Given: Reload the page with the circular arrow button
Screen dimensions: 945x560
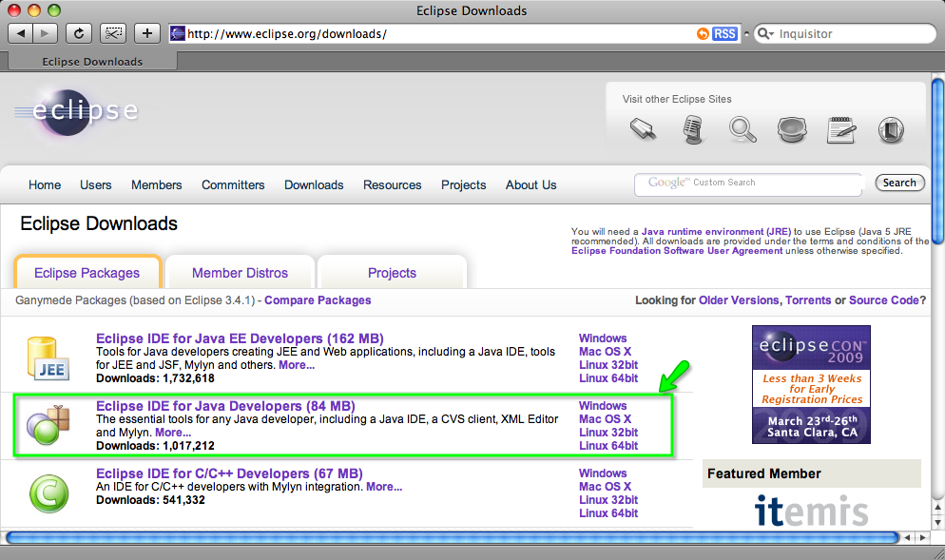Looking at the screenshot, I should (78, 33).
